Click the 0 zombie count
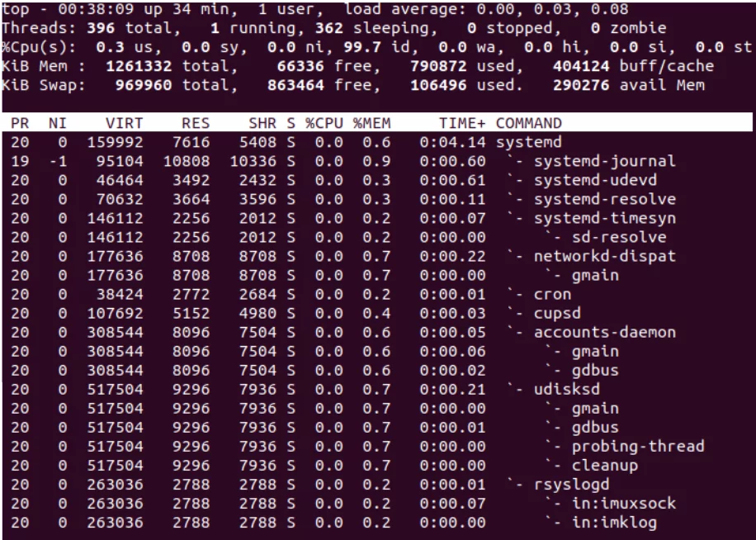The height and width of the screenshot is (540, 756). (x=595, y=28)
